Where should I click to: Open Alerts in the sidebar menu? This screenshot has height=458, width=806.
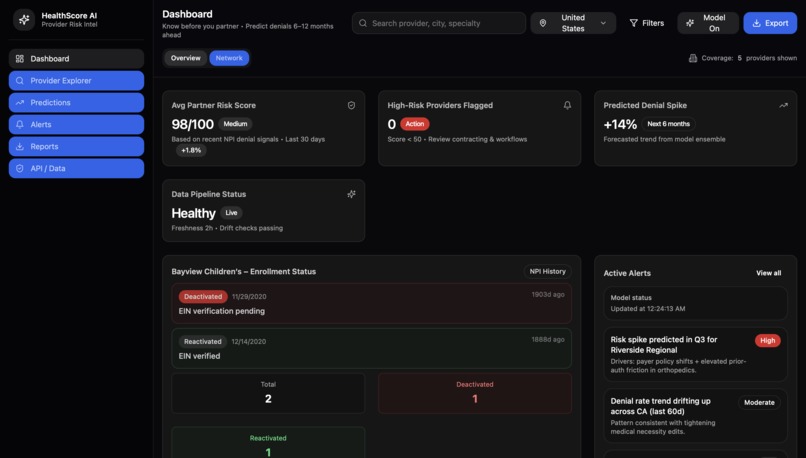click(x=76, y=124)
